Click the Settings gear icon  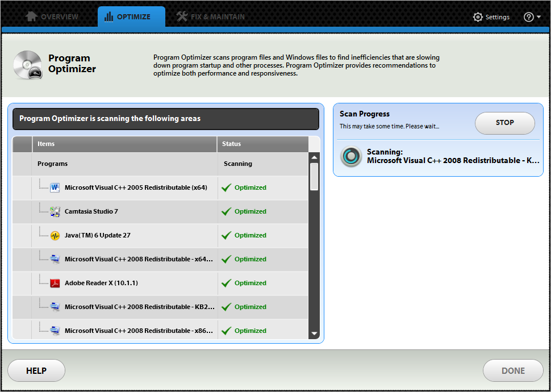tap(478, 17)
